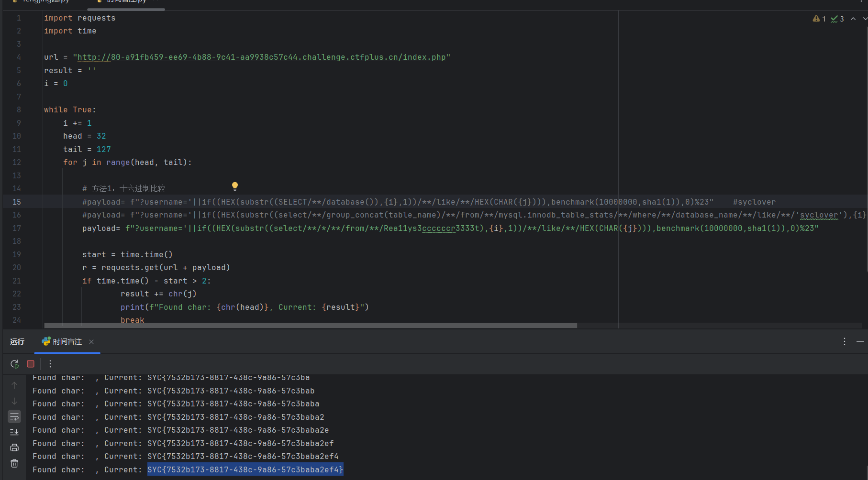
Task: Open Run panel options menu
Action: pyautogui.click(x=845, y=341)
